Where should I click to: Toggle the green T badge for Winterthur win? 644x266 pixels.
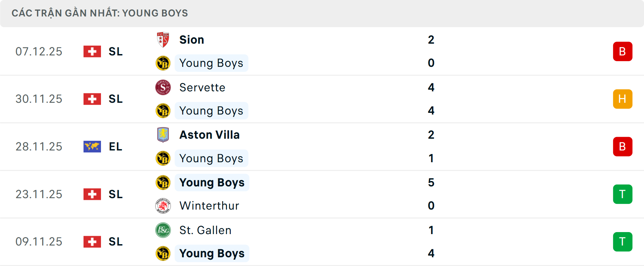[623, 194]
